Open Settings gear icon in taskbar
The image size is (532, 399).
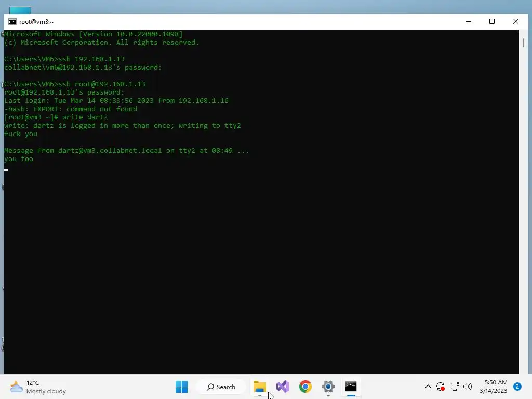[x=328, y=387]
